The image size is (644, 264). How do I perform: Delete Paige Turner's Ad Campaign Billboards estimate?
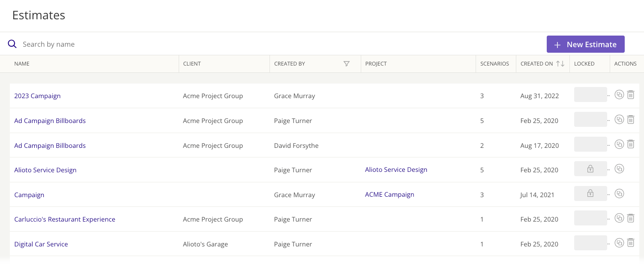631,120
